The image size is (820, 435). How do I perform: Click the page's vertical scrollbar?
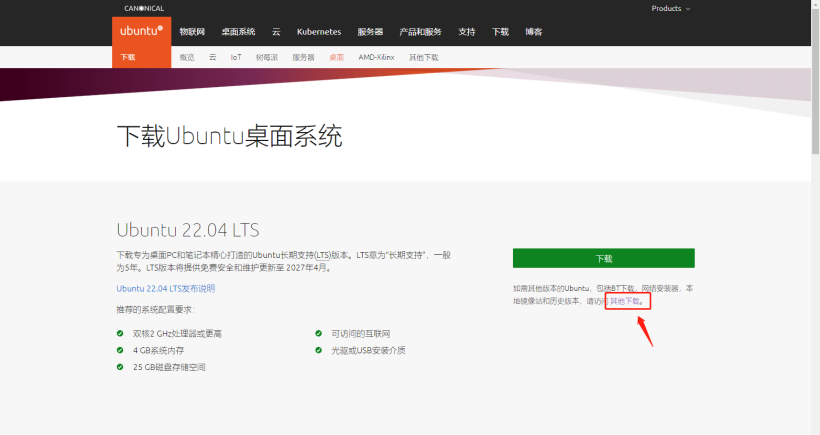[814, 200]
